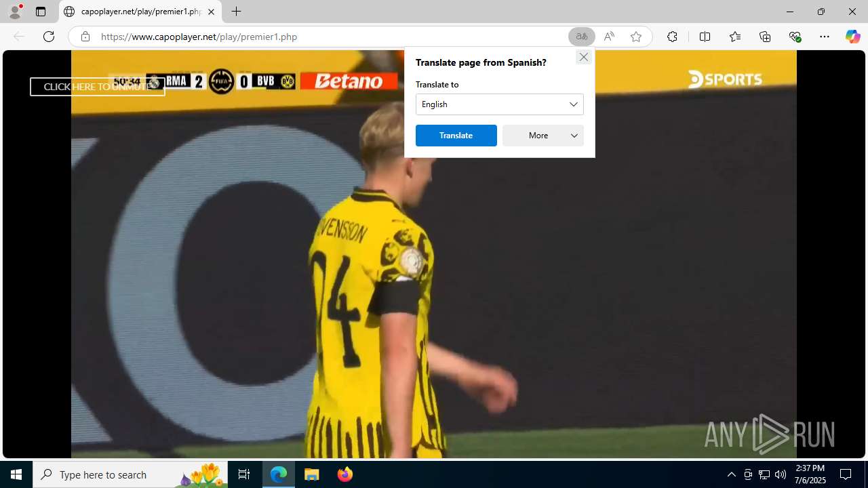Click the taskbar search box
The image size is (868, 488).
(x=132, y=474)
